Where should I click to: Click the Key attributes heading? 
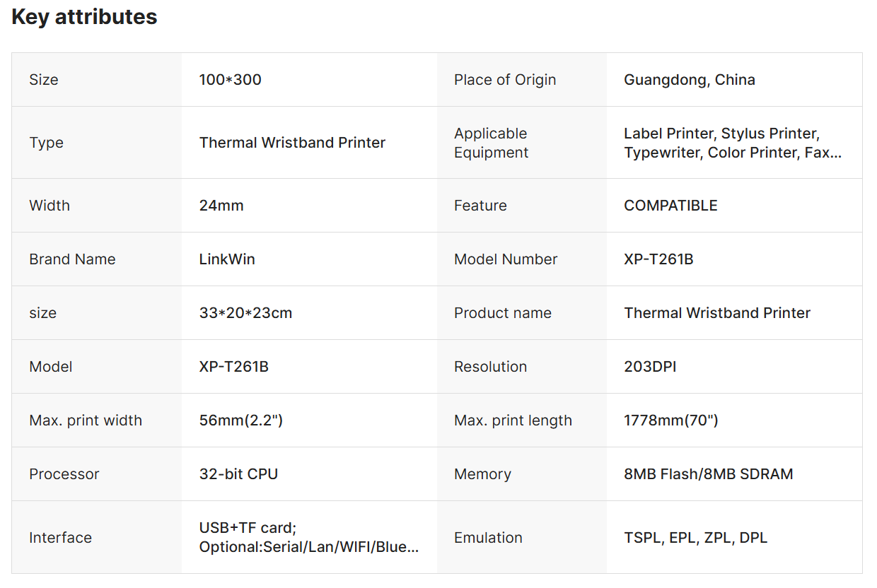click(84, 17)
